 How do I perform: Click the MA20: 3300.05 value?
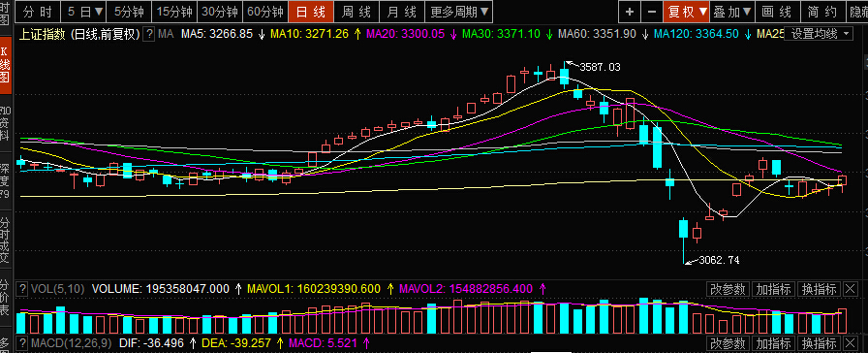(406, 34)
